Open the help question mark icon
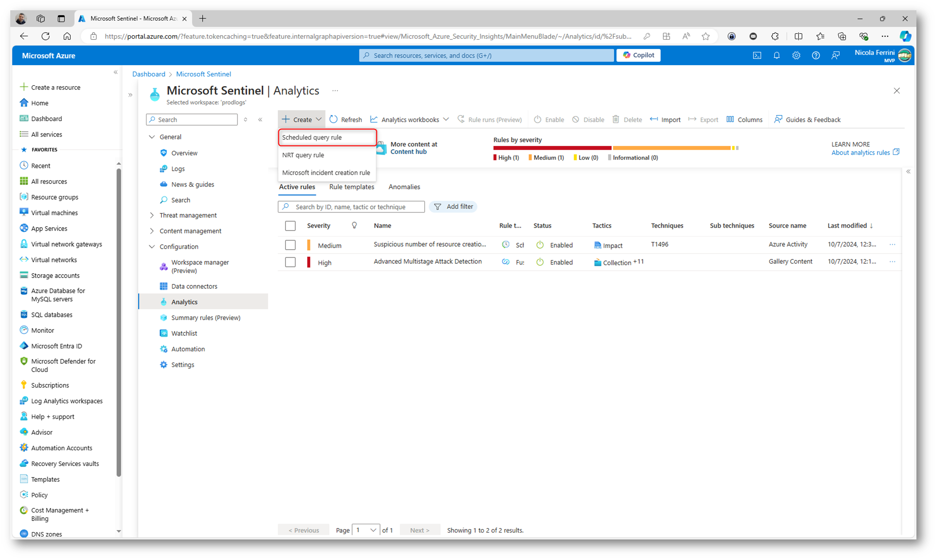Screen dimensions: 937x560 (x=816, y=55)
